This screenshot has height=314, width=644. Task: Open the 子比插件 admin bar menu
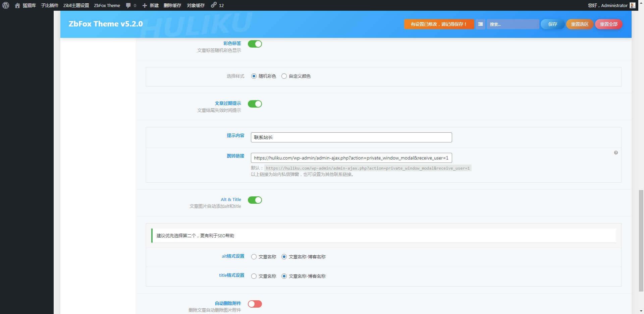pos(49,5)
